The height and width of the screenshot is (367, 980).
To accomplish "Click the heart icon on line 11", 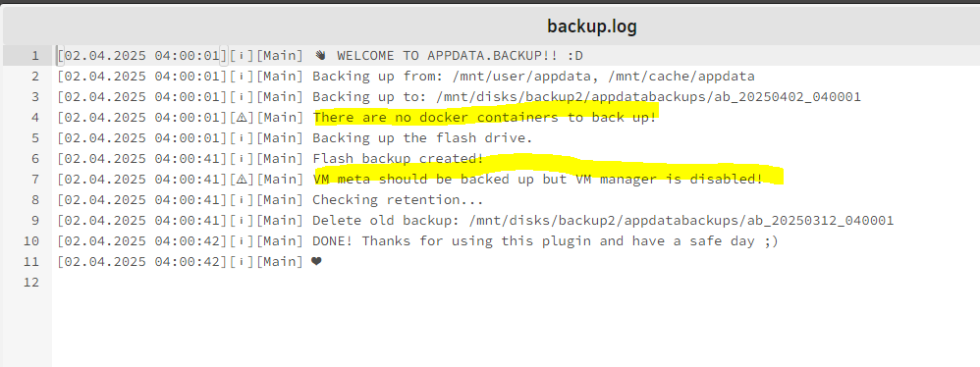I will pyautogui.click(x=316, y=262).
